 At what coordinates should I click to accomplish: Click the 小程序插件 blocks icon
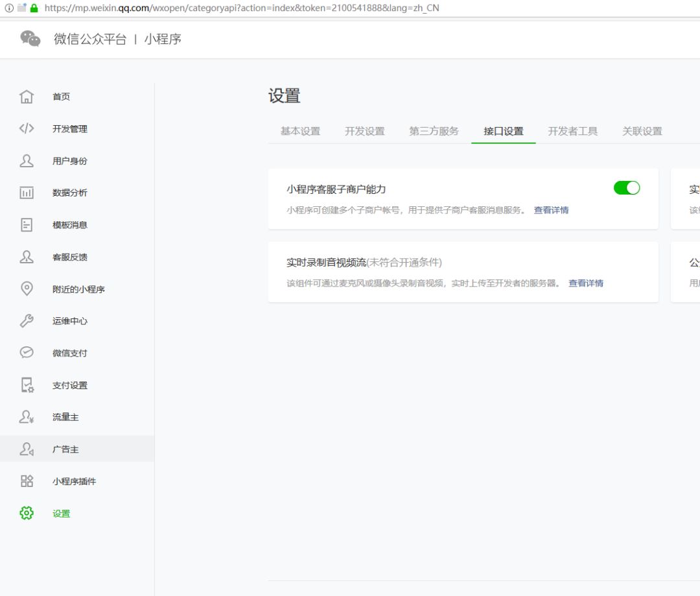(27, 481)
